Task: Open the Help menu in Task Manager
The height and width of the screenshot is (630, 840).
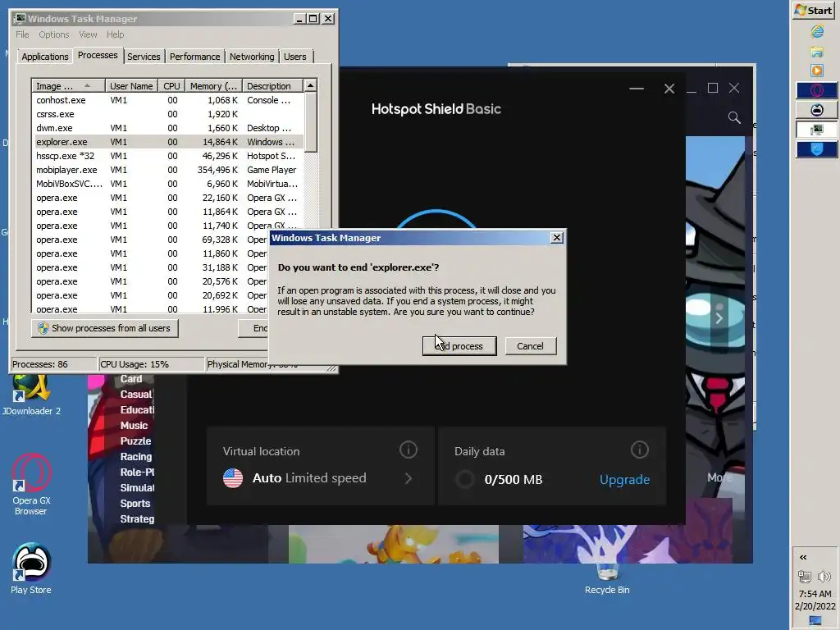Action: coord(115,34)
